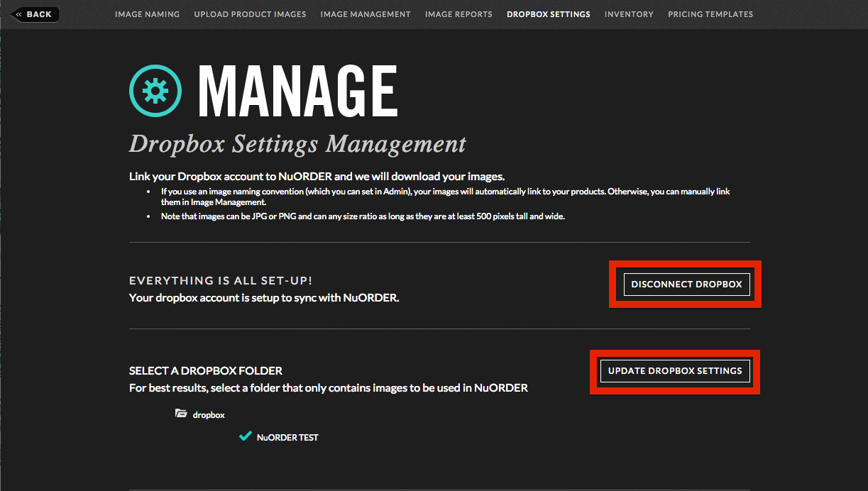868x491 pixels.
Task: Click the MANAGE page heading
Action: pyautogui.click(x=297, y=91)
